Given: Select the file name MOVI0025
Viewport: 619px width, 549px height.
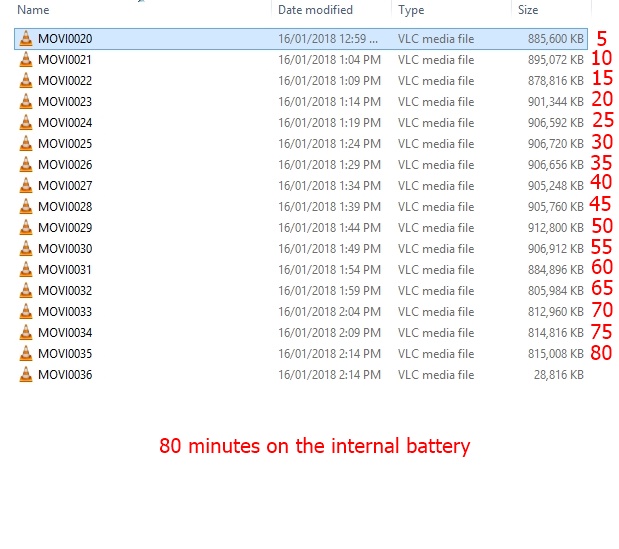Looking at the screenshot, I should click(x=65, y=144).
